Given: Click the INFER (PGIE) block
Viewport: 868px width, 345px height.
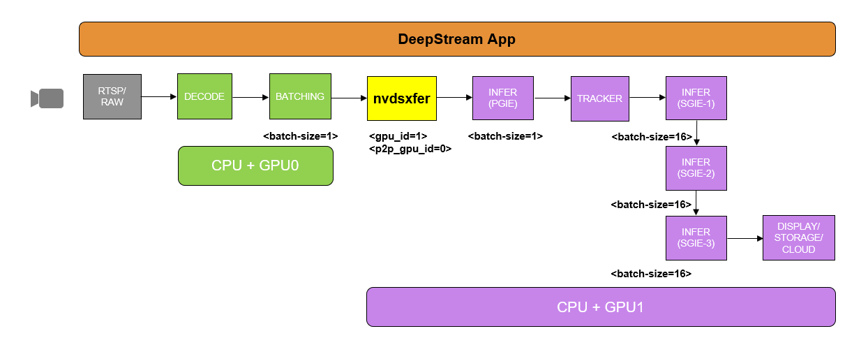Looking at the screenshot, I should point(502,98).
